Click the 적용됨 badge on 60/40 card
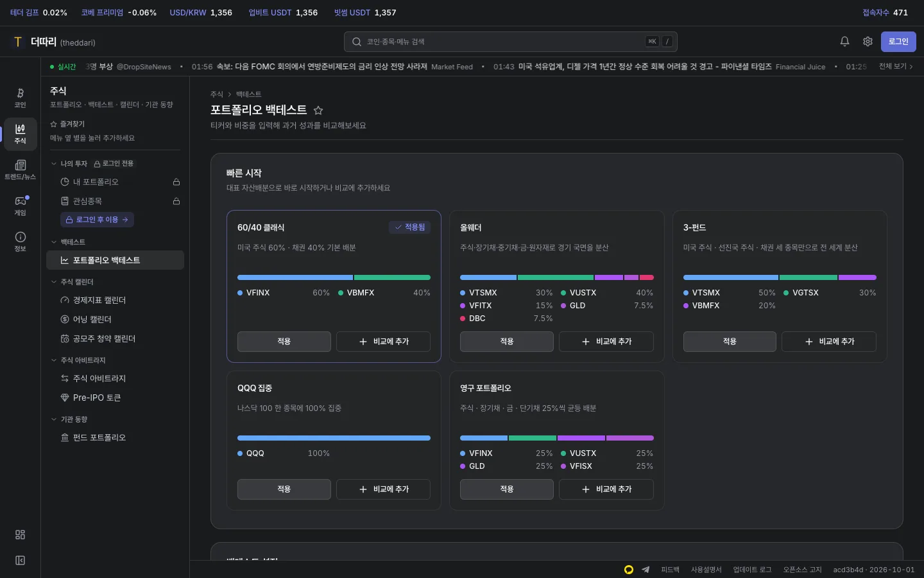 [x=409, y=227]
